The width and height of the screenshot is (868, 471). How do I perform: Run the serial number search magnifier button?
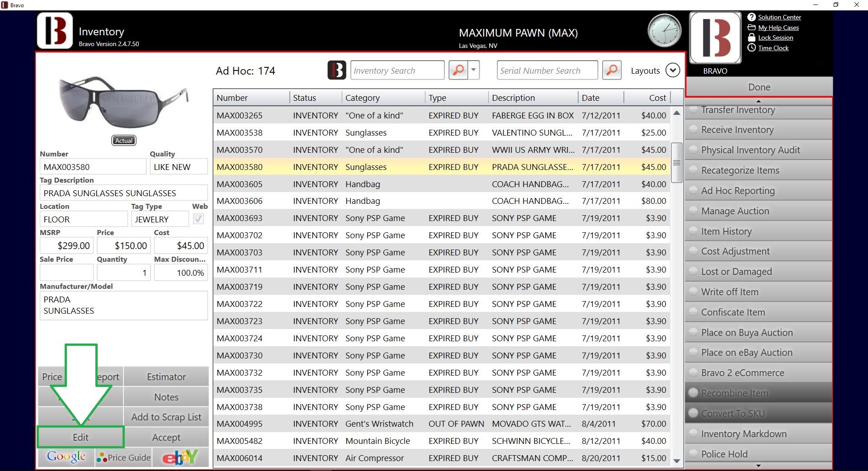tap(612, 71)
